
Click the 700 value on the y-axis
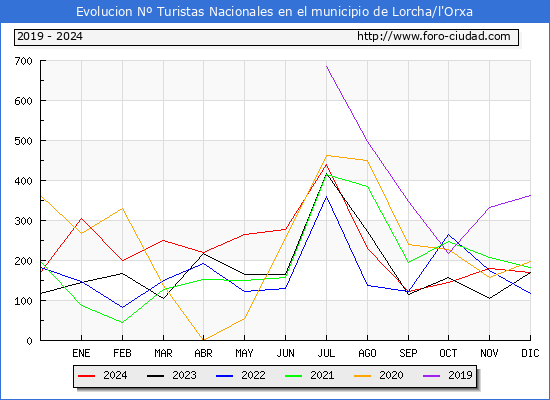24,61
